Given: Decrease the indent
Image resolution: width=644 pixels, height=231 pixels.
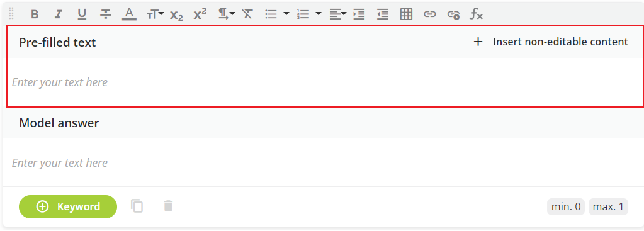Looking at the screenshot, I should (x=382, y=14).
